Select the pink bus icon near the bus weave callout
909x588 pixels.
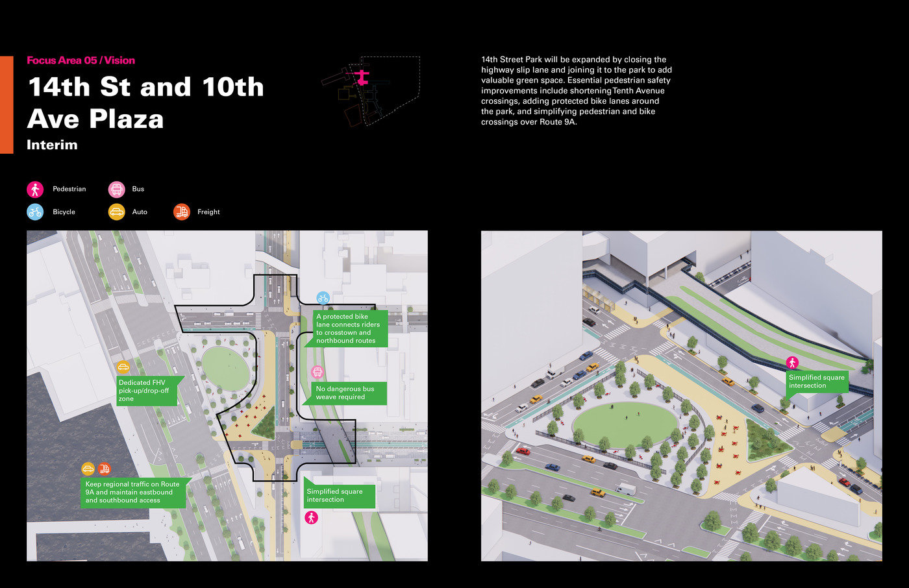(318, 373)
